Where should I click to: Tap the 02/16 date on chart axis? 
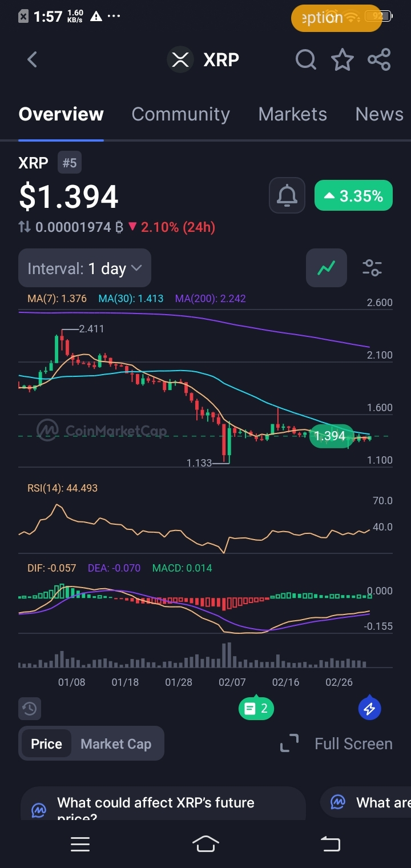coord(285,682)
